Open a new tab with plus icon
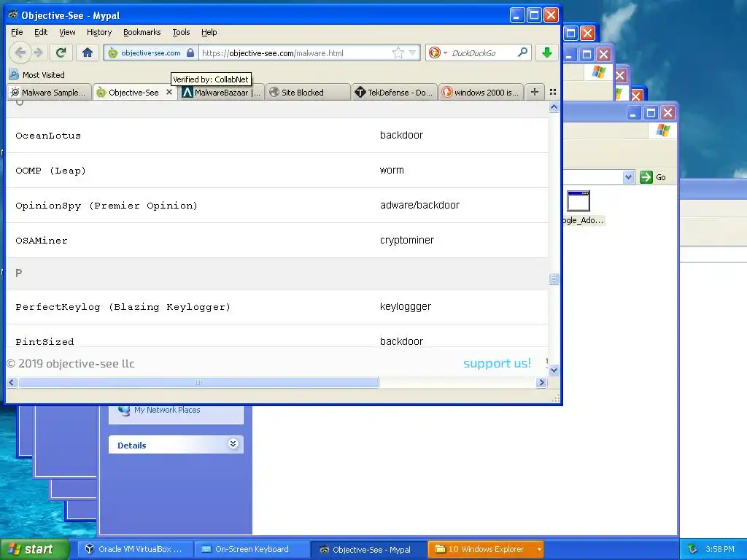 (535, 92)
